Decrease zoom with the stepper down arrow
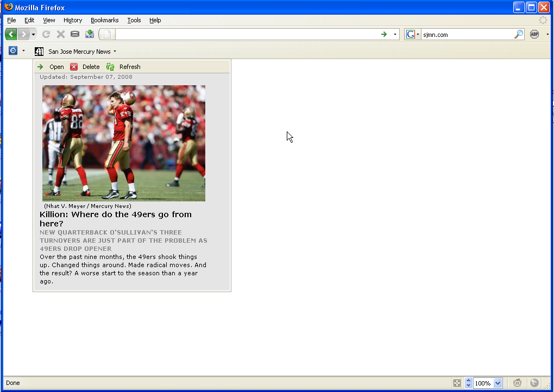 click(469, 385)
